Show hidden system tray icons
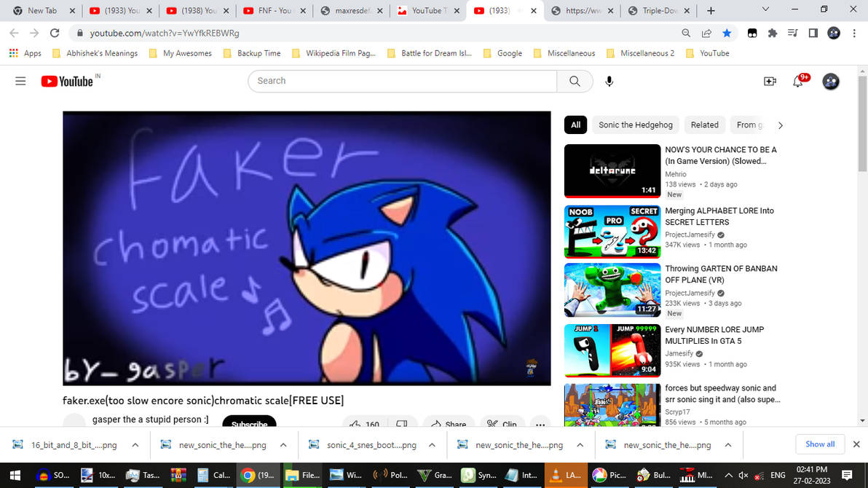 728,476
